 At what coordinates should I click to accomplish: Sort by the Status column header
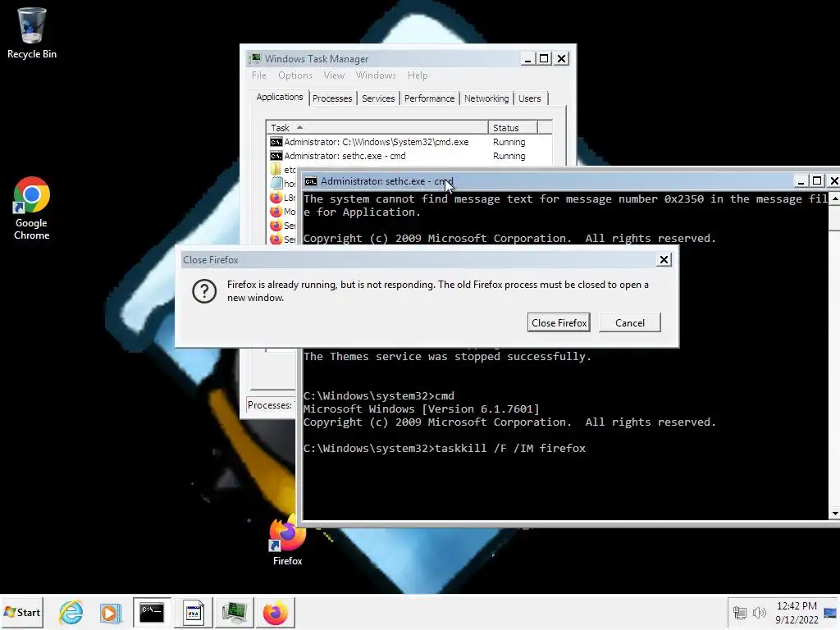pyautogui.click(x=512, y=127)
